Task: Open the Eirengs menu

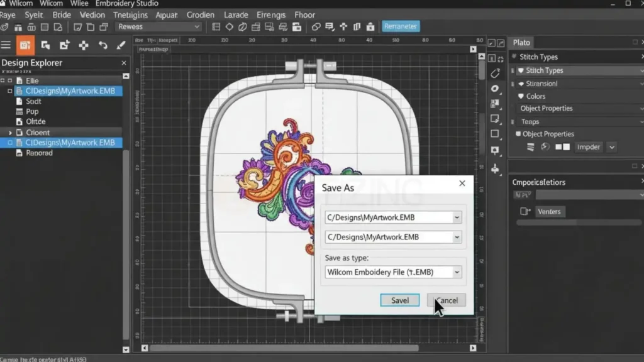Action: coord(270,15)
